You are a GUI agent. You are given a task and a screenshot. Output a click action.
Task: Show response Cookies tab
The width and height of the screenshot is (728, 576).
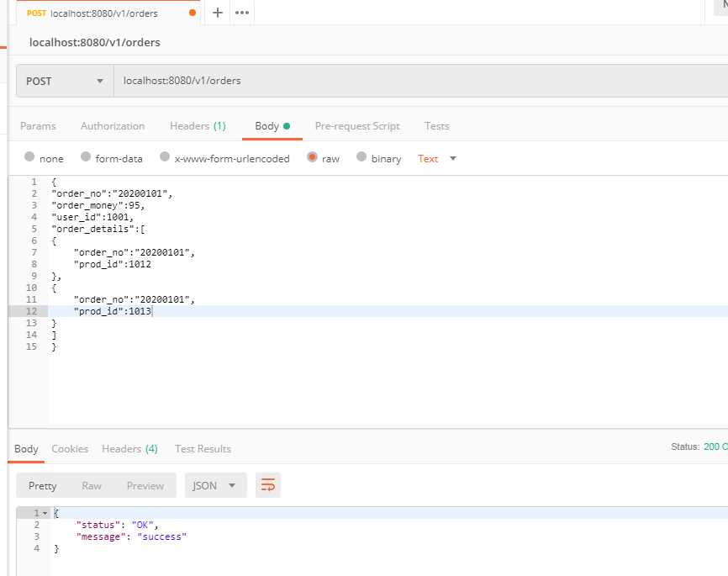[70, 449]
